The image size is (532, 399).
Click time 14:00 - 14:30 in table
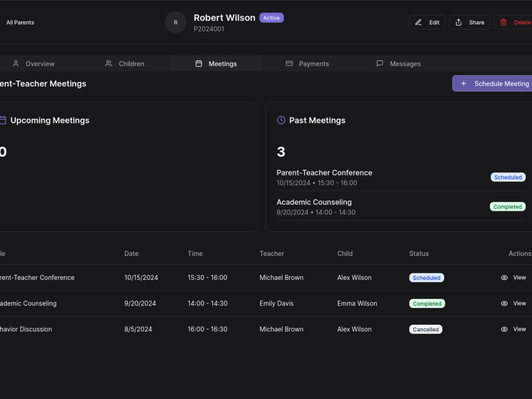(x=207, y=303)
